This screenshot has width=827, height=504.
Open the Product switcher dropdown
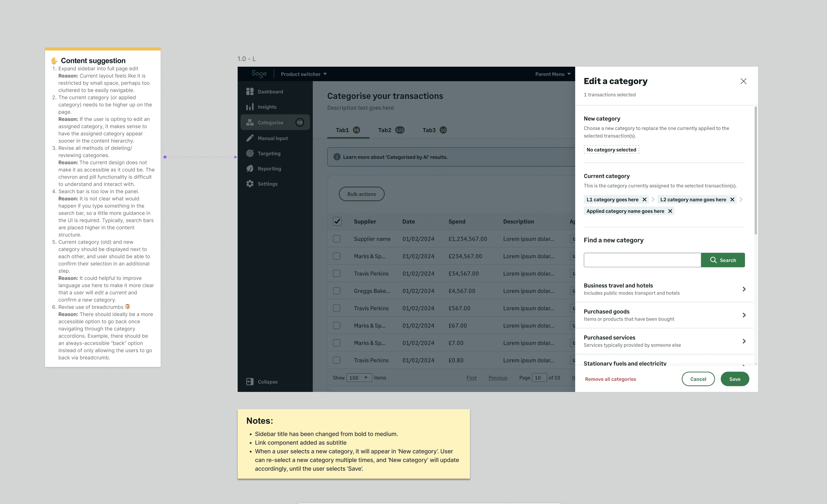coord(303,74)
